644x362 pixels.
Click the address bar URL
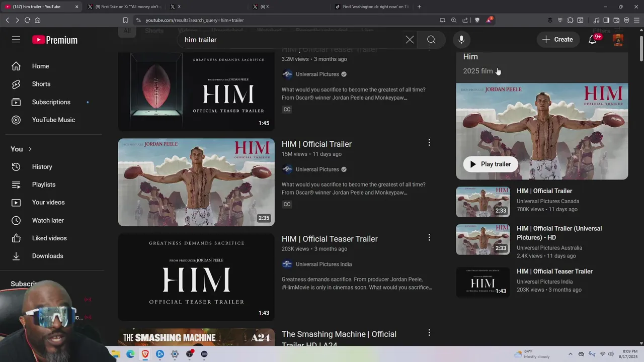[195, 20]
